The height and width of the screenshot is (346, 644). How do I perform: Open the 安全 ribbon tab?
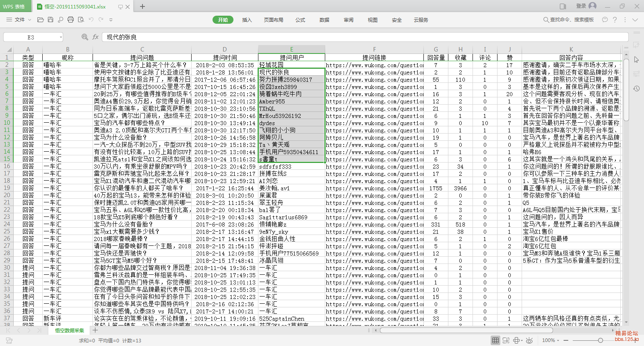coord(397,20)
